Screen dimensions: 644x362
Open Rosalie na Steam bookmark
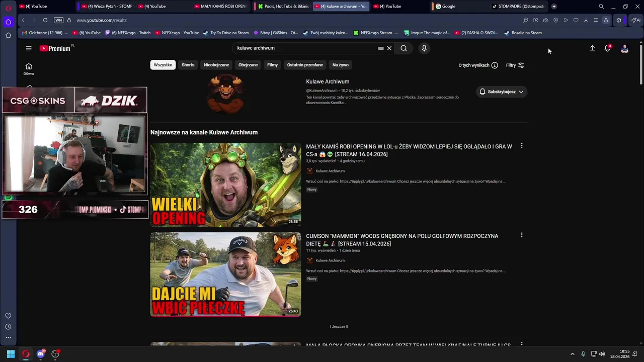click(x=523, y=33)
